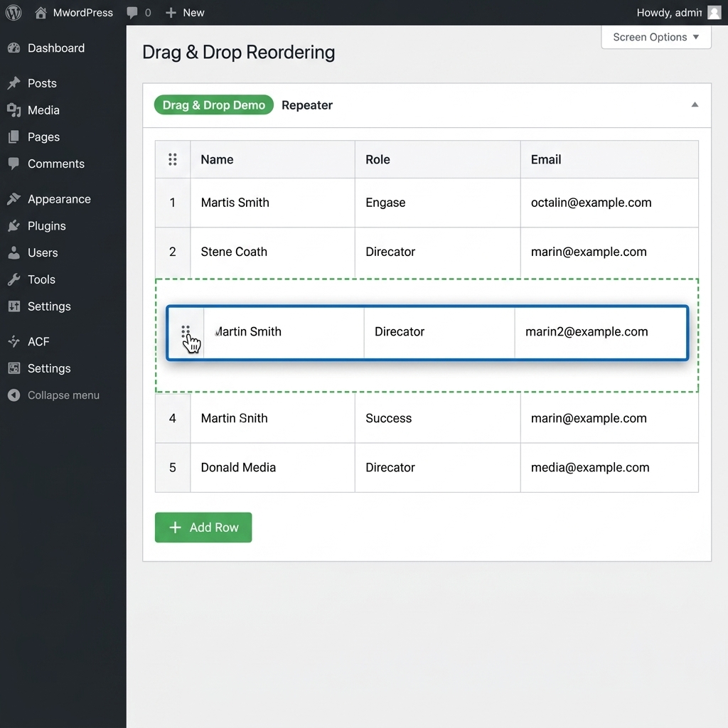Navigate to Pages
This screenshot has height=728, width=728.
pyautogui.click(x=43, y=137)
